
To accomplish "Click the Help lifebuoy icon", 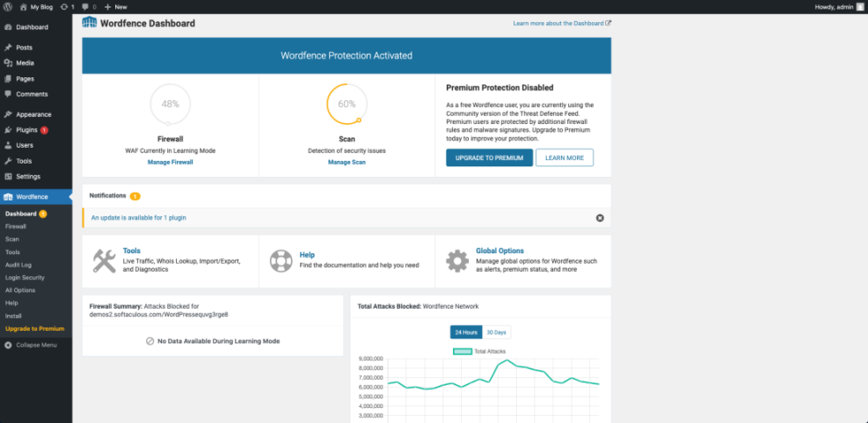I will point(281,261).
